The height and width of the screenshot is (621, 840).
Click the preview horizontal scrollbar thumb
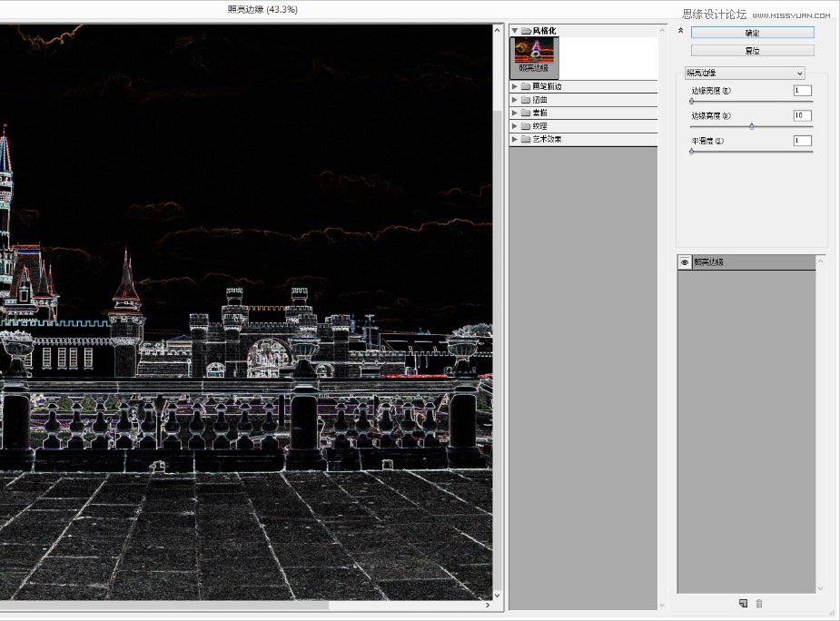(164, 605)
